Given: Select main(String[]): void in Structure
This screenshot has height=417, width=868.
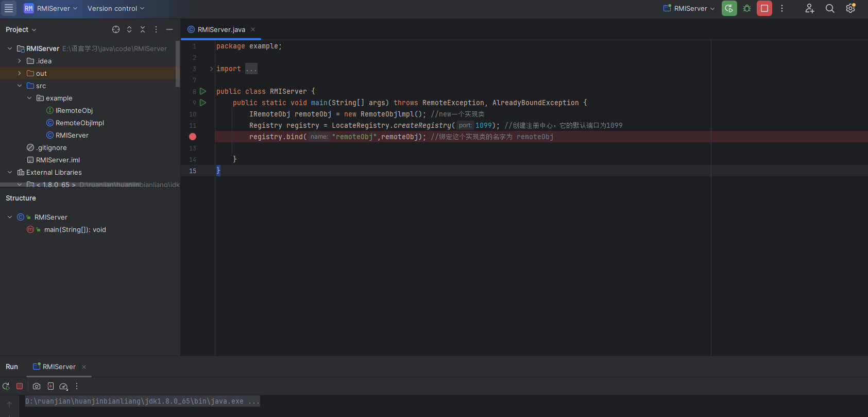Looking at the screenshot, I should click(75, 229).
